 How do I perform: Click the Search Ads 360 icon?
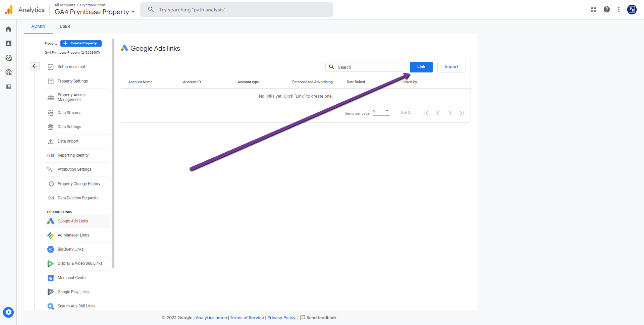(x=51, y=306)
